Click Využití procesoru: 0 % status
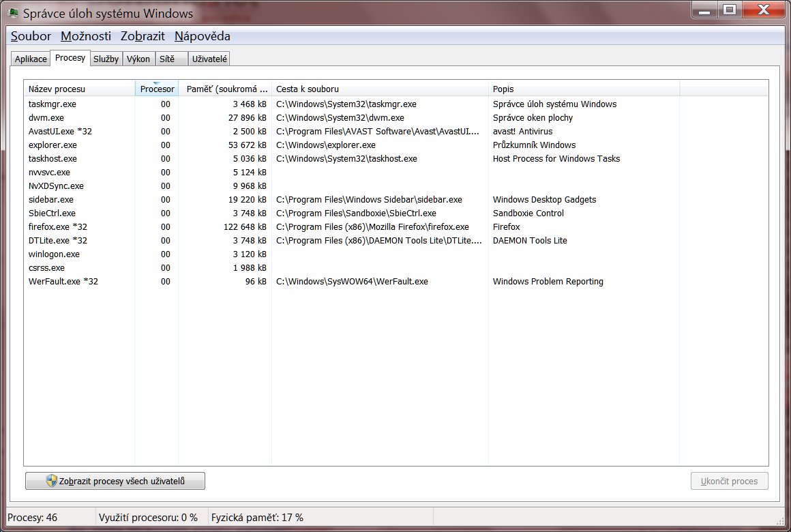 [149, 518]
